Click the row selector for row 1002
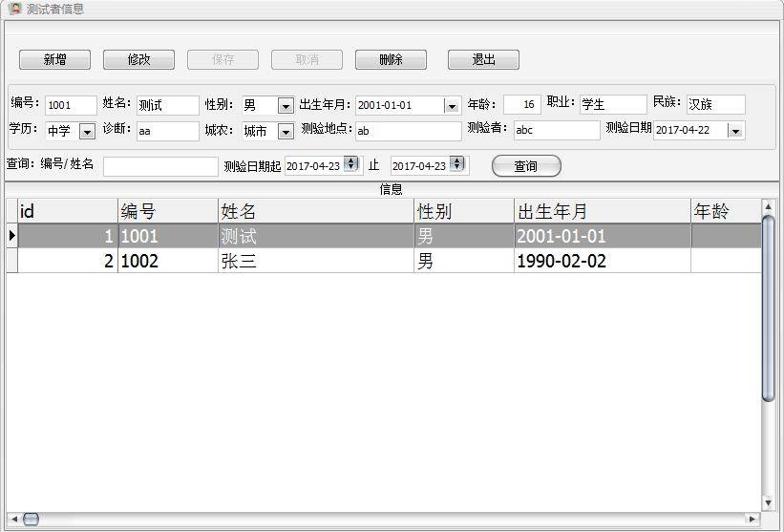784x532 pixels. (12, 261)
